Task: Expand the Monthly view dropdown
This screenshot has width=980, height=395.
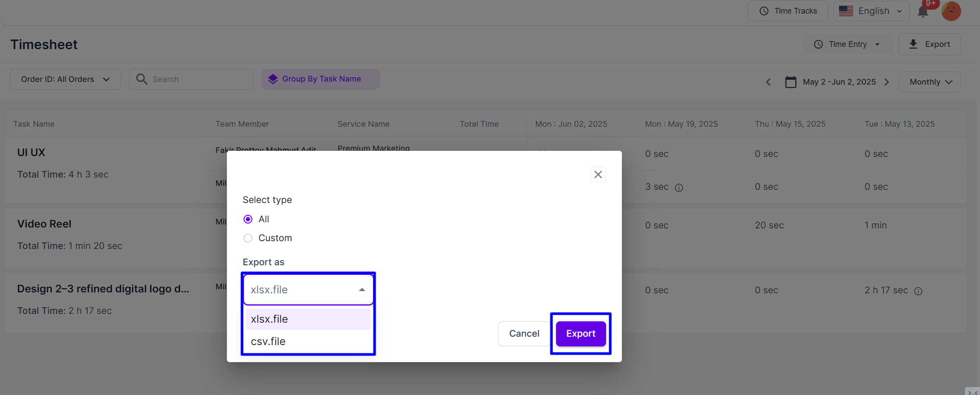Action: (930, 82)
